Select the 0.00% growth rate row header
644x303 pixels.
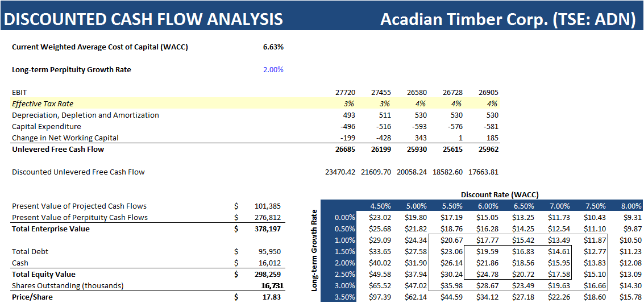click(346, 217)
